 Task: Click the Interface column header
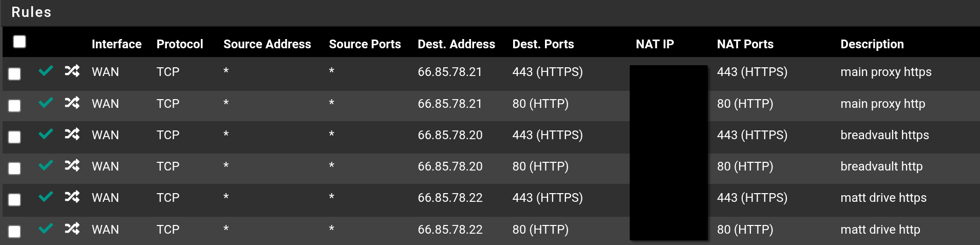point(117,44)
